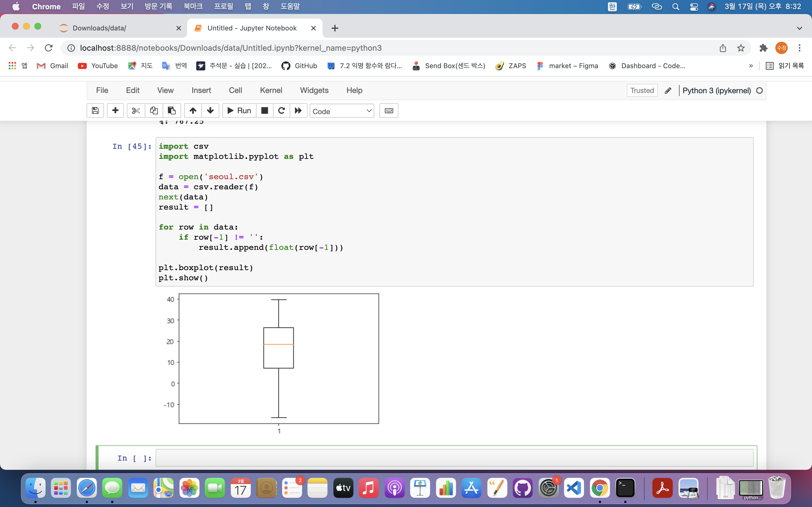812x507 pixels.
Task: Open the Kernel menu
Action: 271,90
